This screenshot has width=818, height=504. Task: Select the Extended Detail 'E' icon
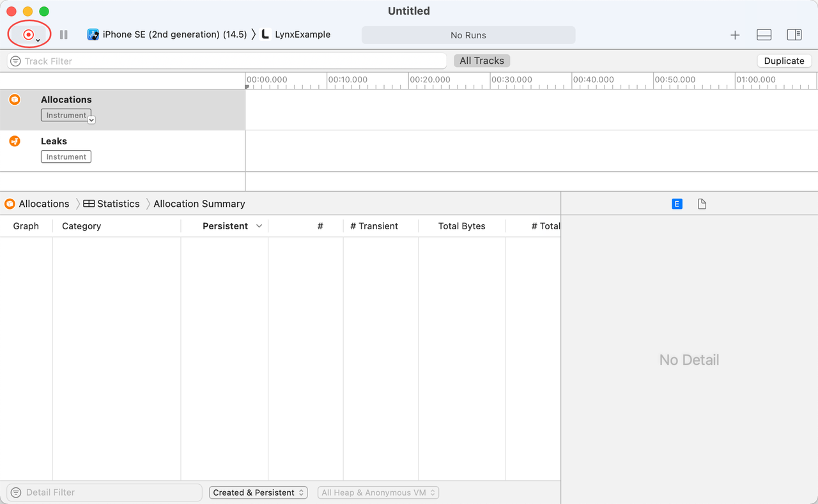click(677, 204)
